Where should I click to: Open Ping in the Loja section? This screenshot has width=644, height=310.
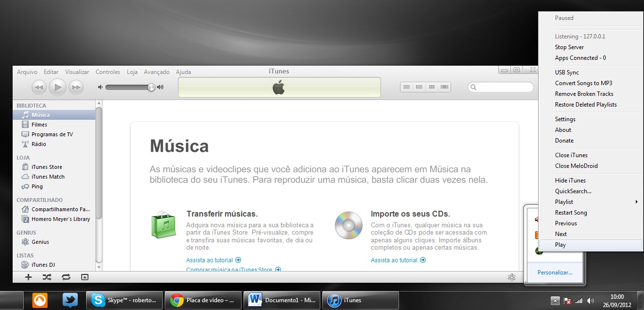(x=36, y=186)
